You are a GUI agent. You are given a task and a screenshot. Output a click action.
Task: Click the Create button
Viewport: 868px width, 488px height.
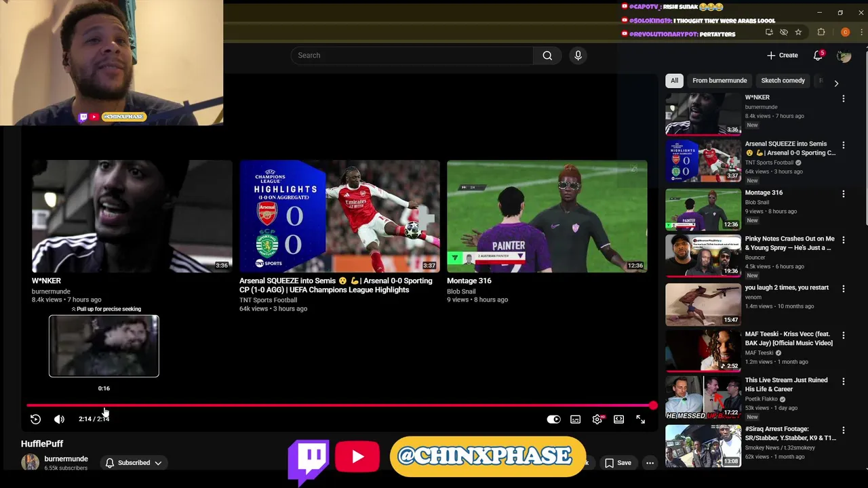point(783,56)
